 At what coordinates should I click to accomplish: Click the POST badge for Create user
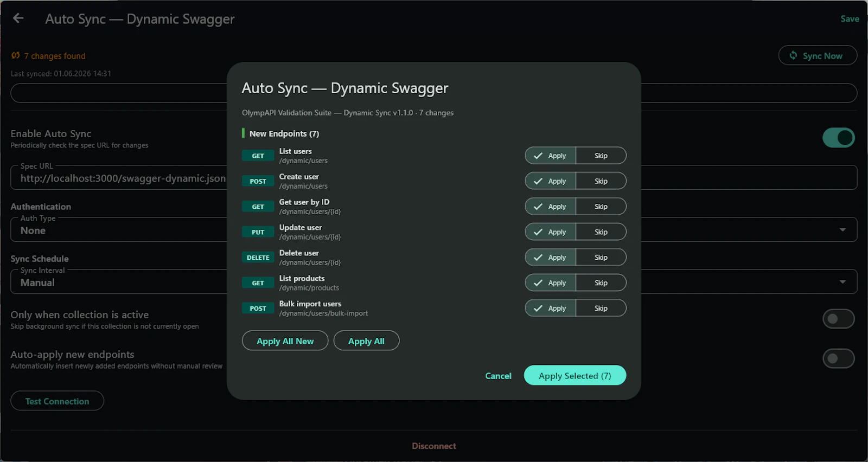258,181
